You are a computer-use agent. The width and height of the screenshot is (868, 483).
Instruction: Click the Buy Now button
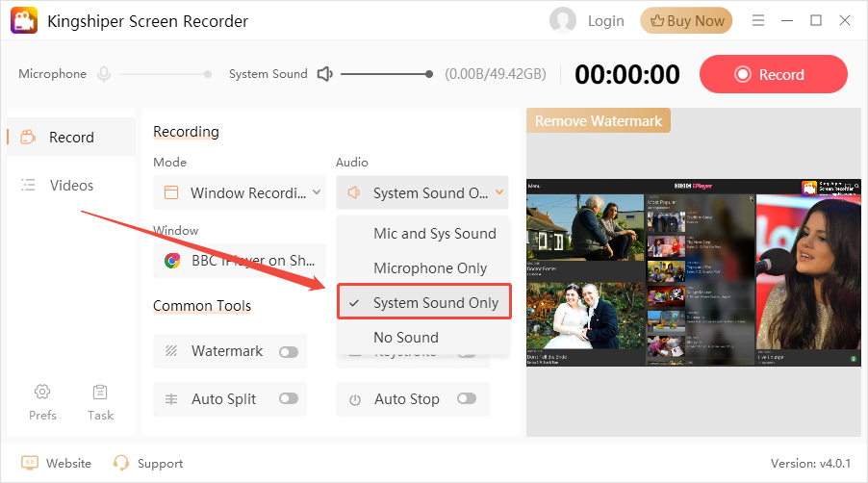[x=686, y=21]
